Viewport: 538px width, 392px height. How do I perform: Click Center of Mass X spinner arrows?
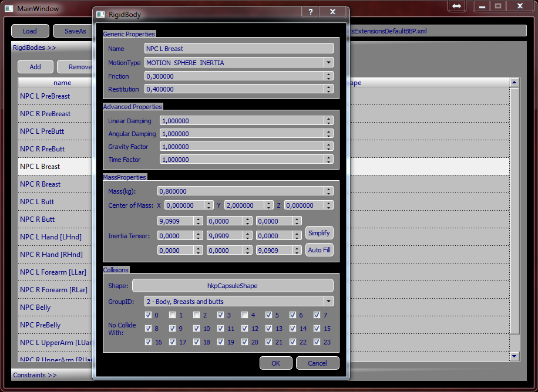tap(209, 205)
